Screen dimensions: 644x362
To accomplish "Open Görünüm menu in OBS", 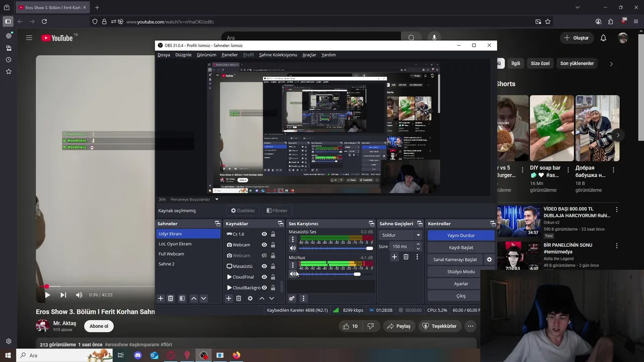I will [206, 55].
